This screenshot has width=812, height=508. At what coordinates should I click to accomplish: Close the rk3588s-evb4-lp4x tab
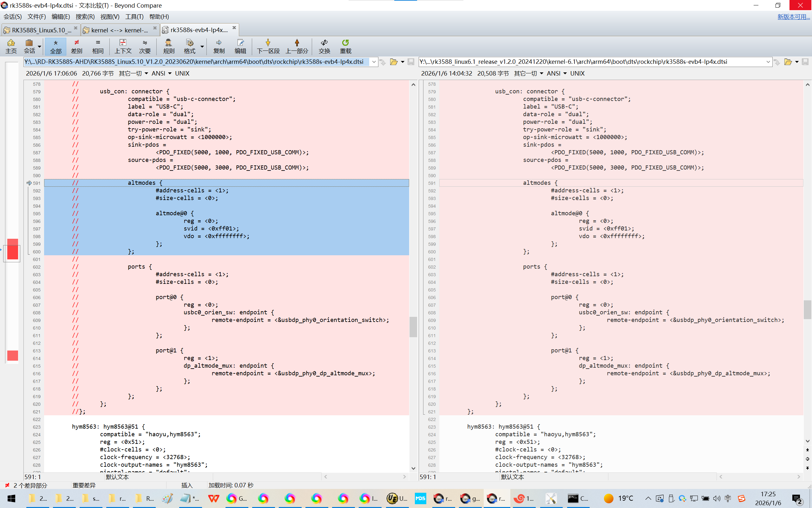tap(234, 28)
